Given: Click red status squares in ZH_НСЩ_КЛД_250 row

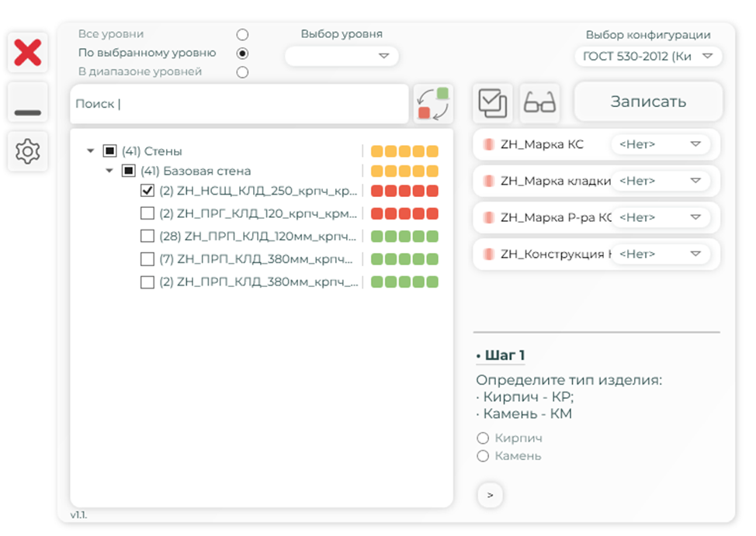Looking at the screenshot, I should [404, 191].
